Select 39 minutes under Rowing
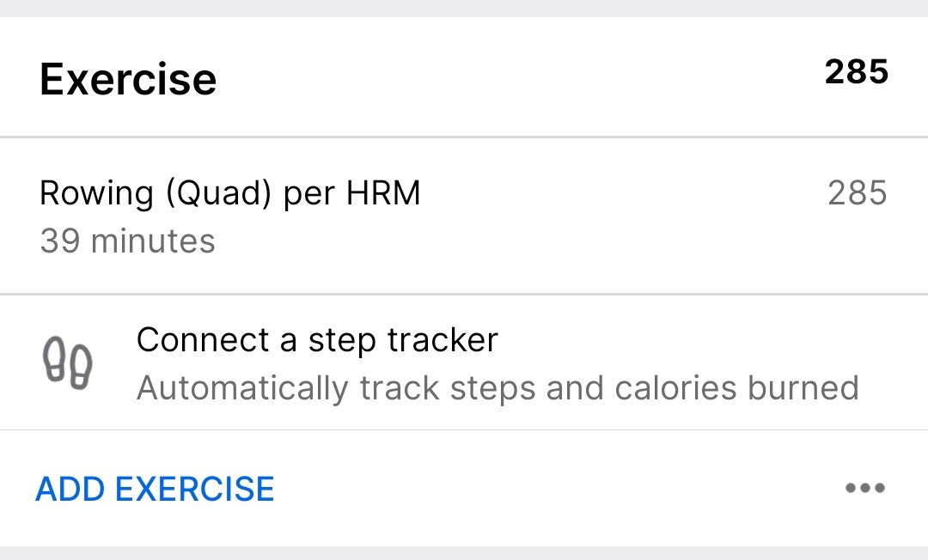Viewport: 928px width, 560px height. click(127, 241)
